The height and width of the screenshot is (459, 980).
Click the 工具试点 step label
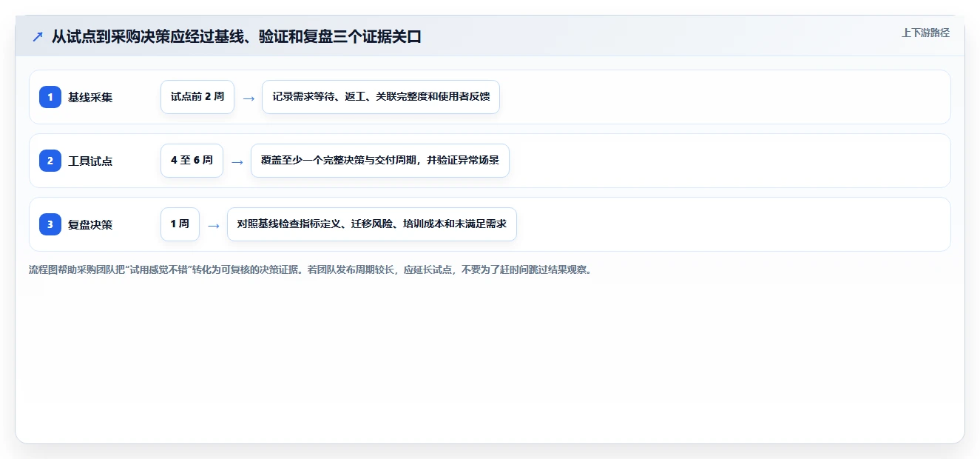(90, 161)
